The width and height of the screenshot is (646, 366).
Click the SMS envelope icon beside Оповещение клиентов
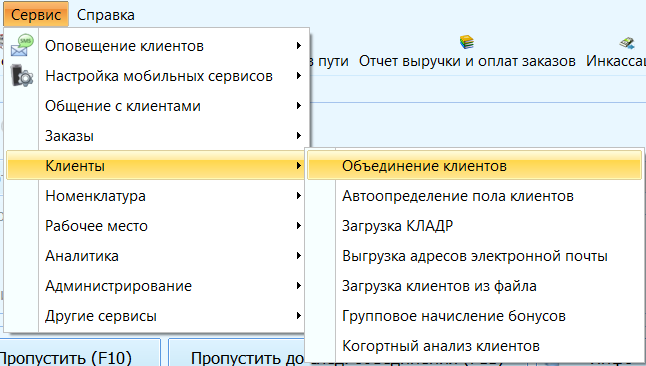(x=22, y=45)
